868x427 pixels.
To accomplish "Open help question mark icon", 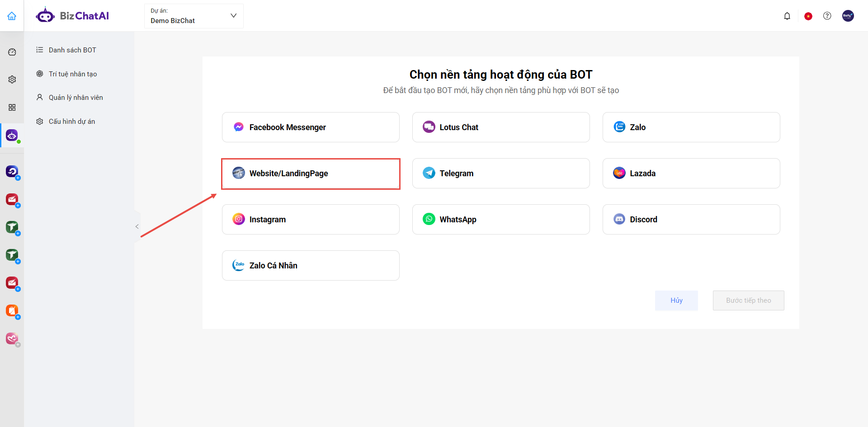I will [827, 16].
